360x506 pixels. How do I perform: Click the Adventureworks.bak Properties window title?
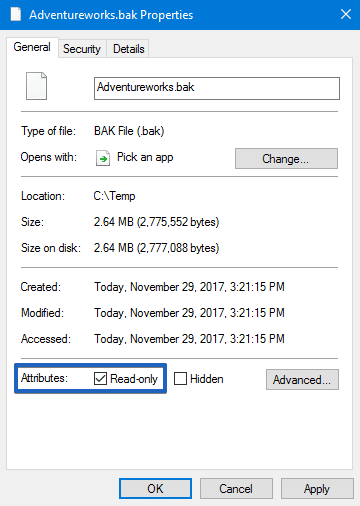(111, 15)
